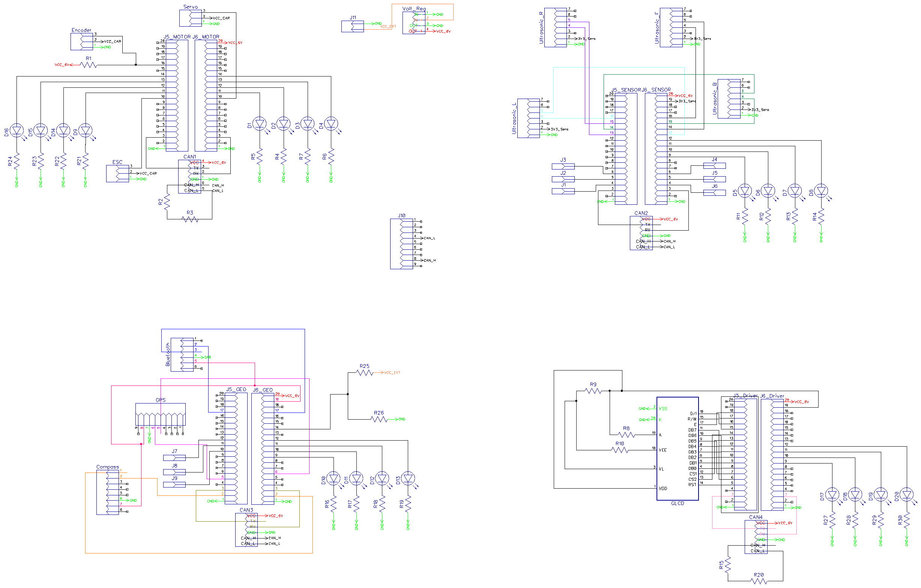The height and width of the screenshot is (588, 921).
Task: Click resistor R11 under D5
Action: click(745, 217)
